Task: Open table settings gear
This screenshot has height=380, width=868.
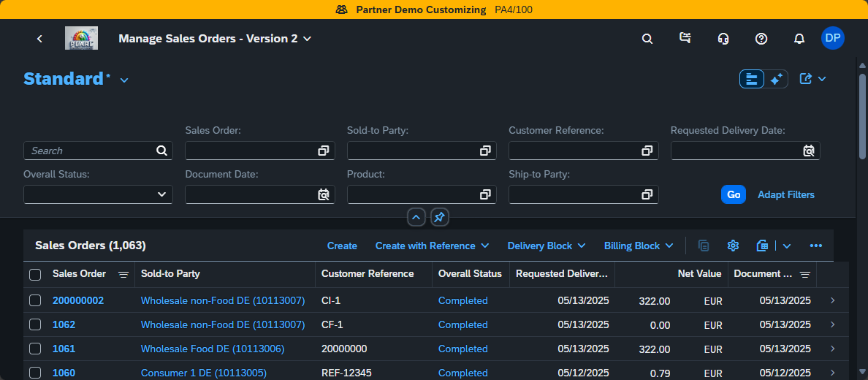Action: click(734, 246)
